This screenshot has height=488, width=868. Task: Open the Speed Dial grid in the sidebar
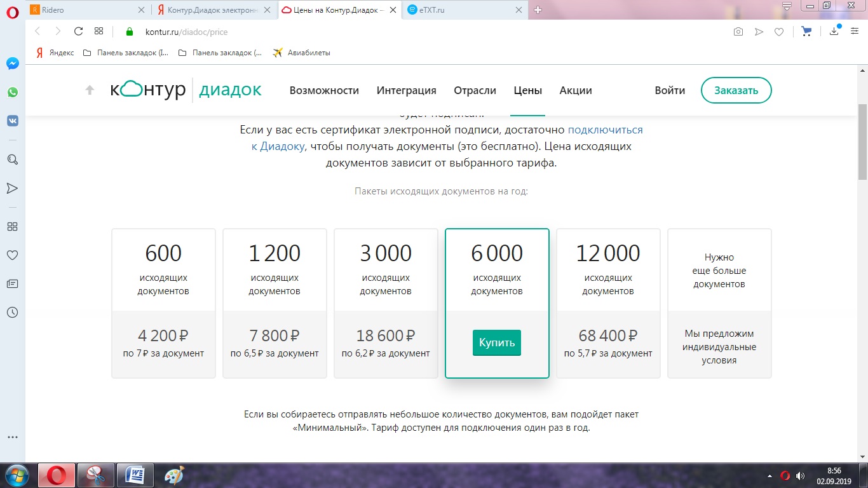[x=12, y=227]
